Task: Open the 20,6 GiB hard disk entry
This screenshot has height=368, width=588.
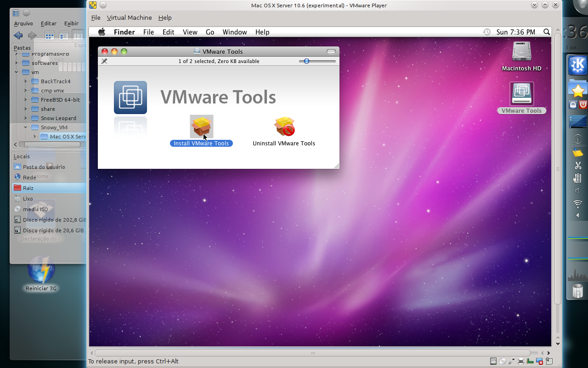Action: click(x=49, y=230)
